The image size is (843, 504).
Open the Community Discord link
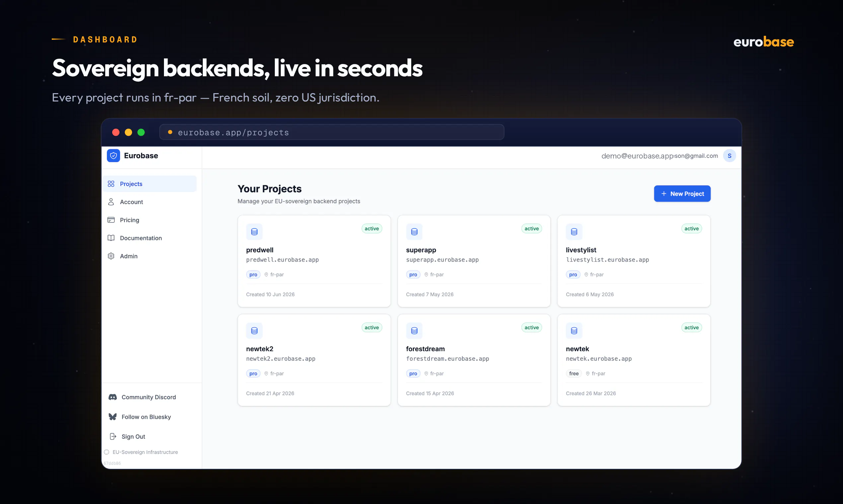[150, 397]
